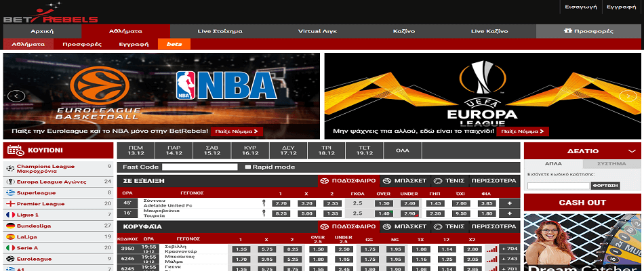Click the CASH OUT button

click(582, 203)
